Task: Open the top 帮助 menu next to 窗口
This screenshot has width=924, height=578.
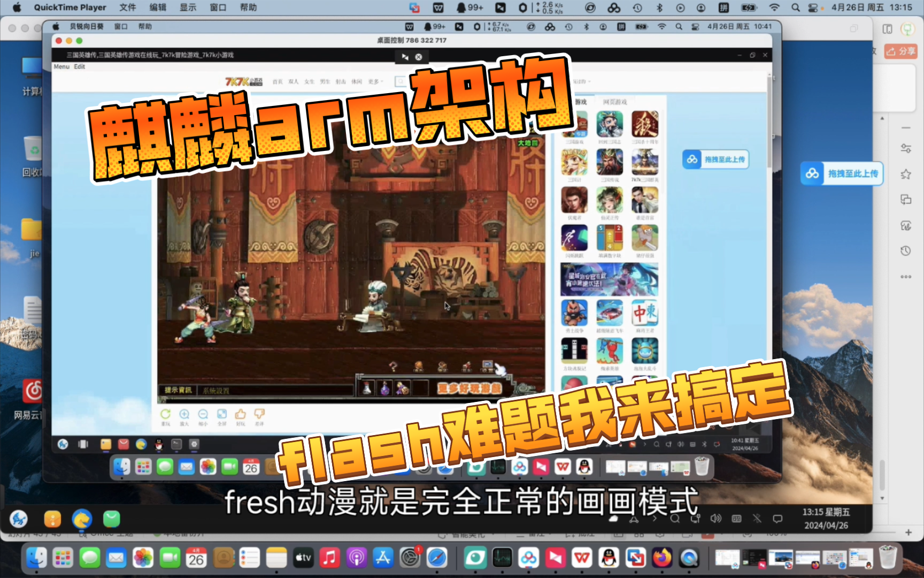Action: click(x=249, y=7)
